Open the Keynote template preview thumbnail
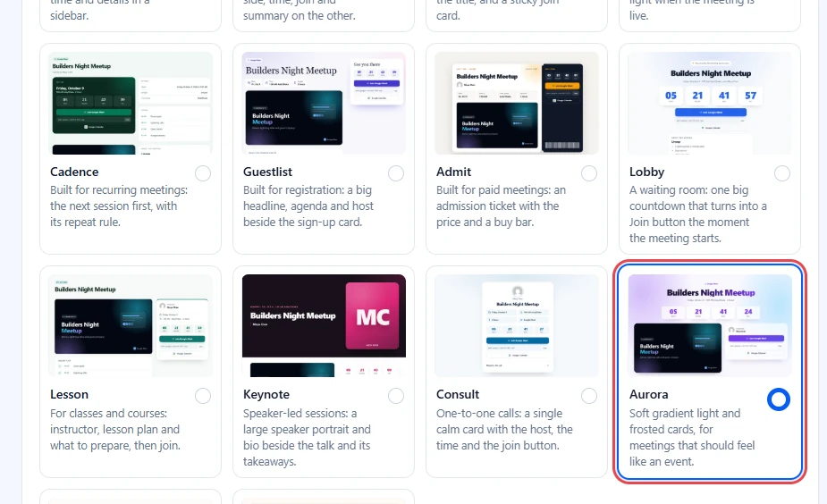The width and height of the screenshot is (827, 504). 324,326
